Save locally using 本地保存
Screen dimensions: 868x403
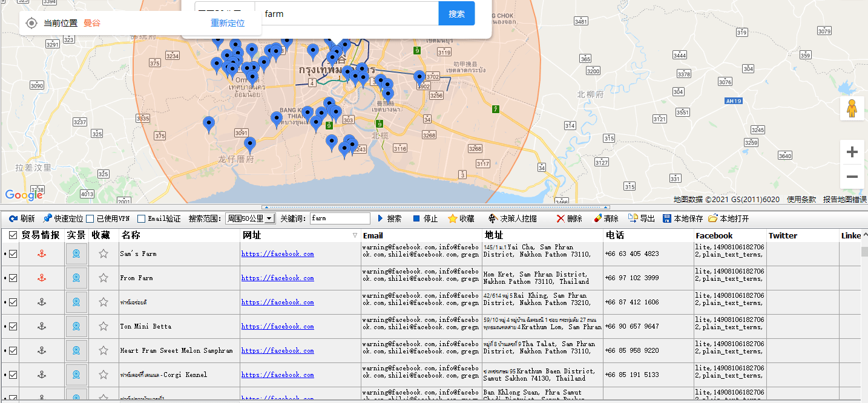tap(683, 218)
